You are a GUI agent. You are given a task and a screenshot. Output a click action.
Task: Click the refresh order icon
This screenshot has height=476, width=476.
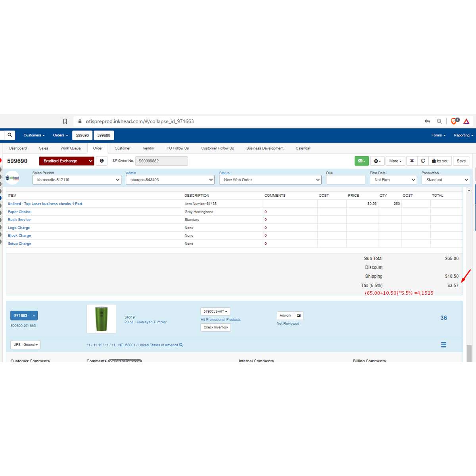[x=423, y=161]
